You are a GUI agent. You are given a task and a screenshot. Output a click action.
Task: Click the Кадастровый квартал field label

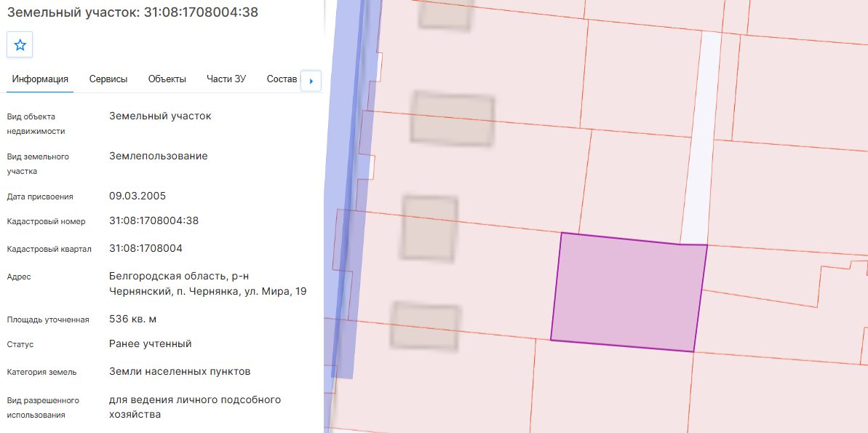(49, 249)
